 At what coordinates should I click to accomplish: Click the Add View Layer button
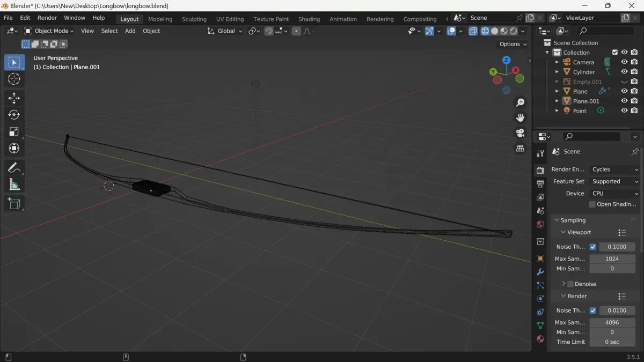click(625, 18)
